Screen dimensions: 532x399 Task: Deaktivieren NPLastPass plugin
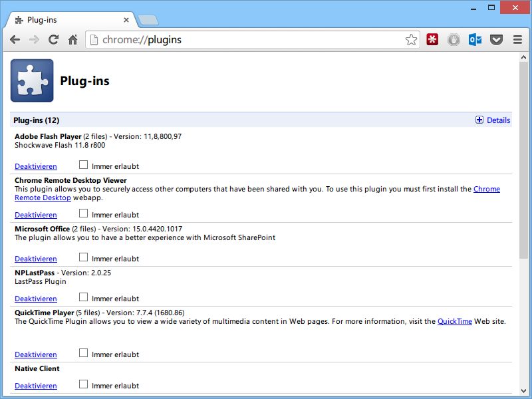tap(36, 299)
